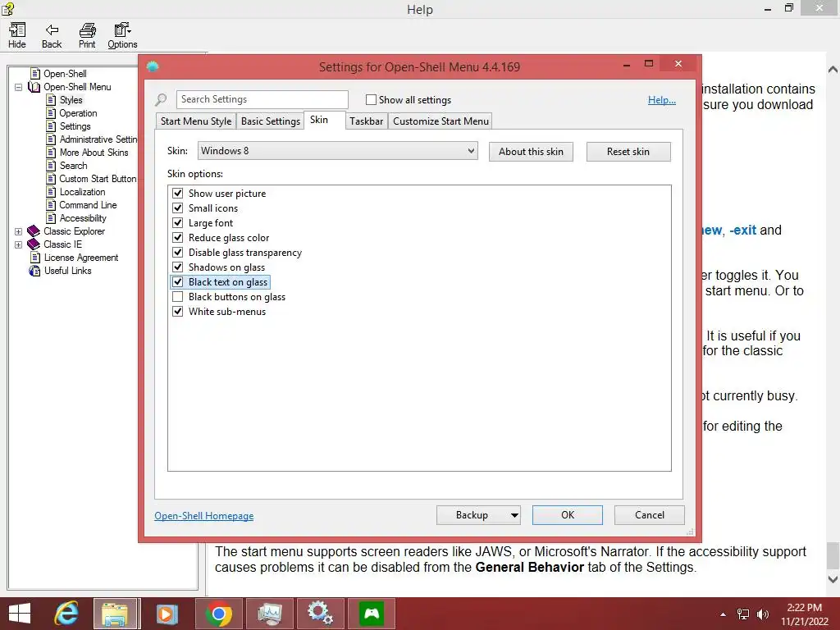Click the magnifier icon beside Search Settings
This screenshot has height=630, width=840.
161,99
